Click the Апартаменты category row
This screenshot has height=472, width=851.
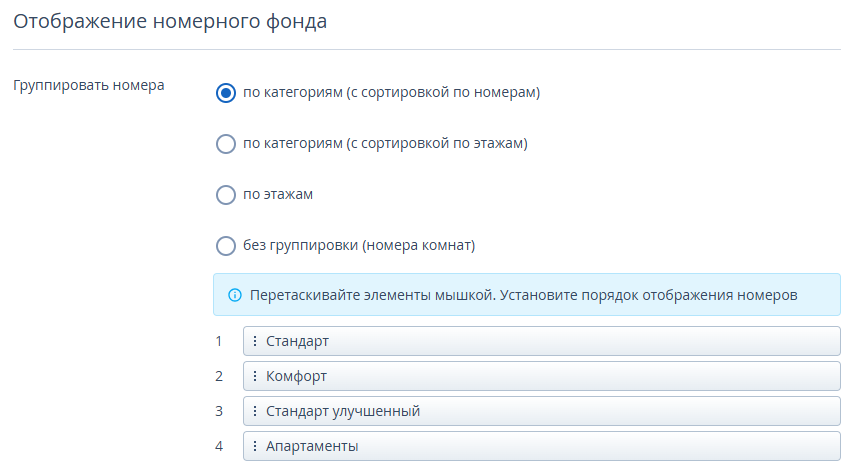pos(542,445)
